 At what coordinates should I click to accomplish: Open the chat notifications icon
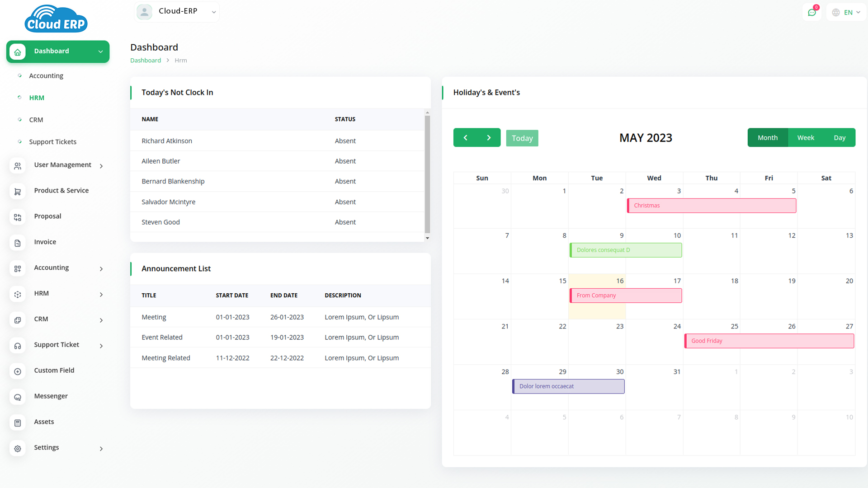click(812, 12)
